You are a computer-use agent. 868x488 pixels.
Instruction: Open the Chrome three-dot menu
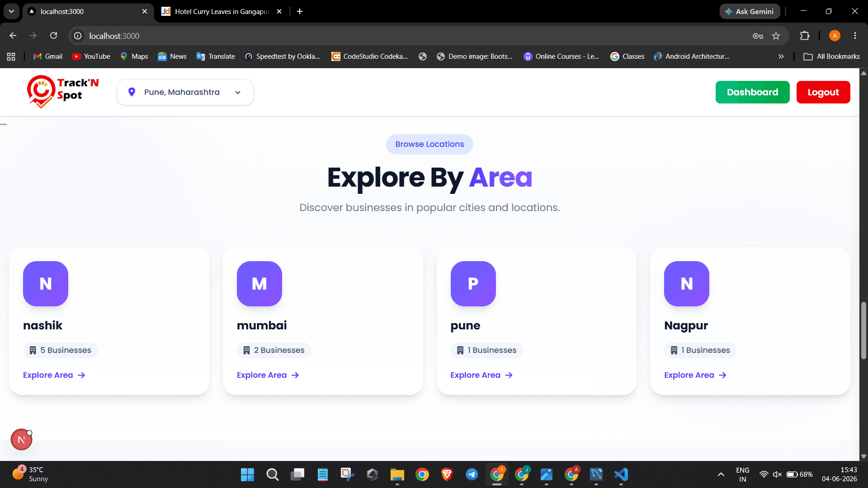coord(855,36)
